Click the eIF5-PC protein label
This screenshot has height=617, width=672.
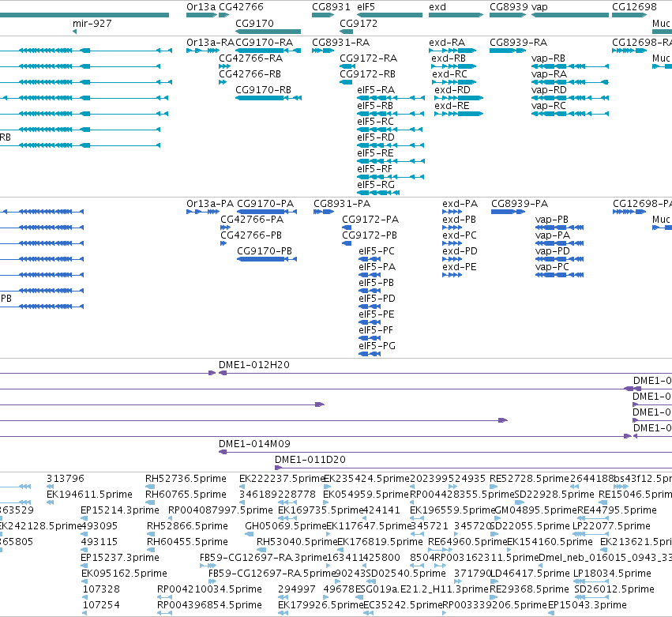point(377,251)
